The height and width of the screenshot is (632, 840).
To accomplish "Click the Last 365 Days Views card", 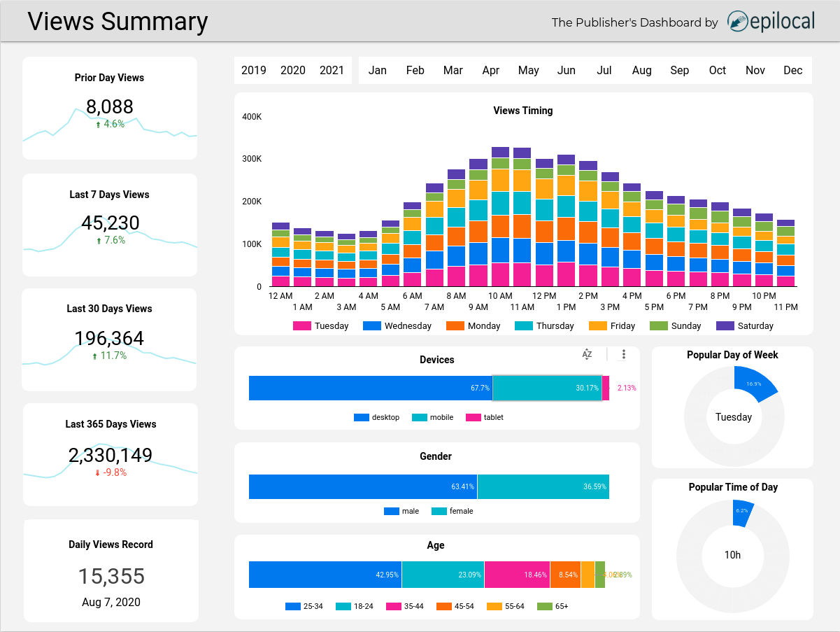I will pos(110,454).
